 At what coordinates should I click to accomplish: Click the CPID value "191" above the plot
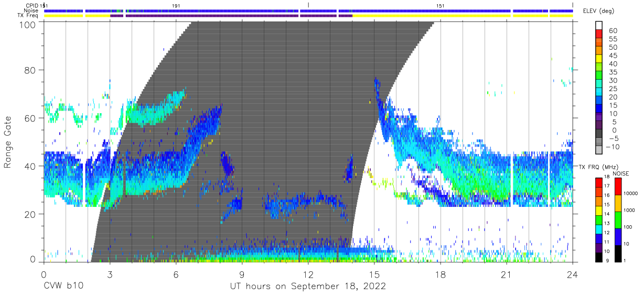tap(176, 5)
